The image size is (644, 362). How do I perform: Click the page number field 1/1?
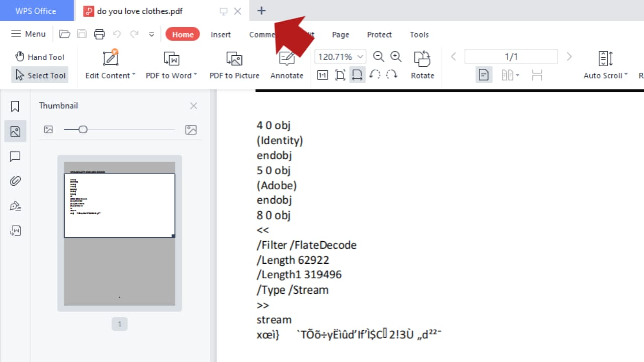511,57
